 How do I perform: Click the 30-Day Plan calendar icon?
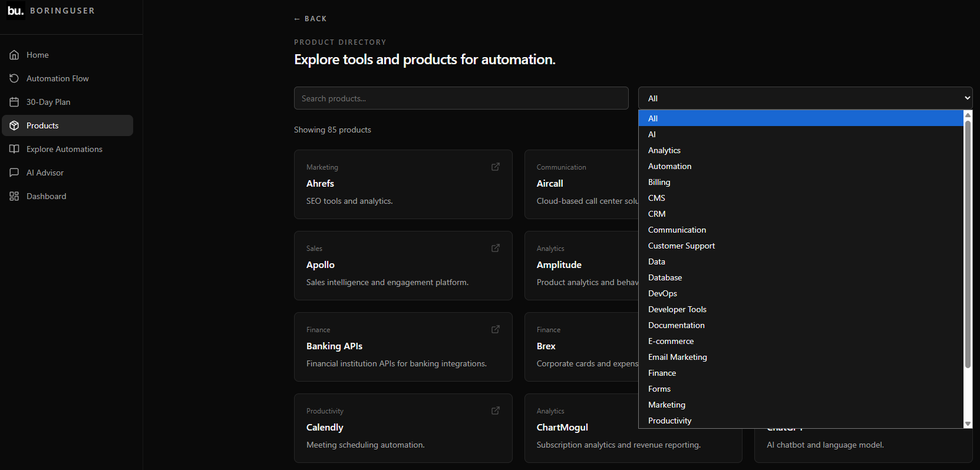(14, 102)
